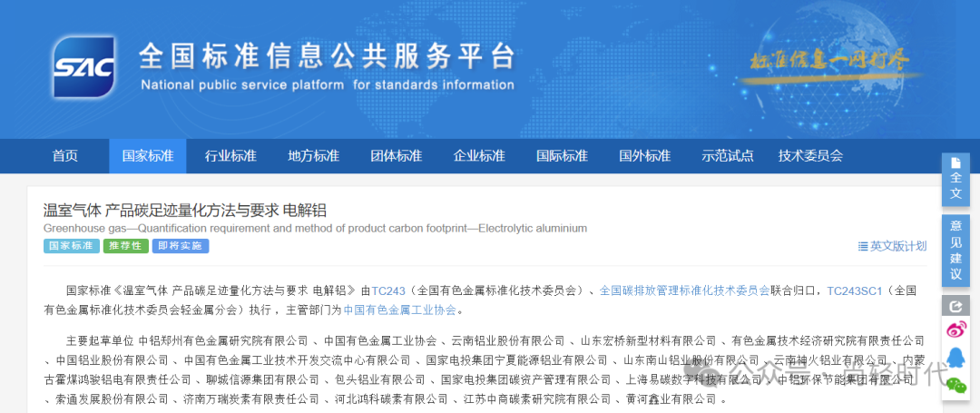Screen dimensions: 980x413
Task: Click the site title 全国标准信息公共服务平台
Action: click(x=328, y=56)
